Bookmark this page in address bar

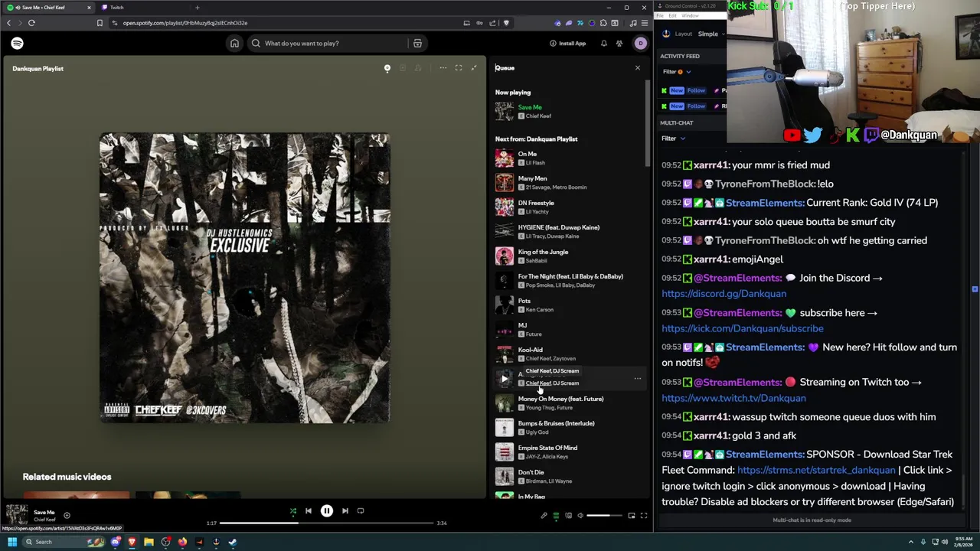tap(100, 23)
